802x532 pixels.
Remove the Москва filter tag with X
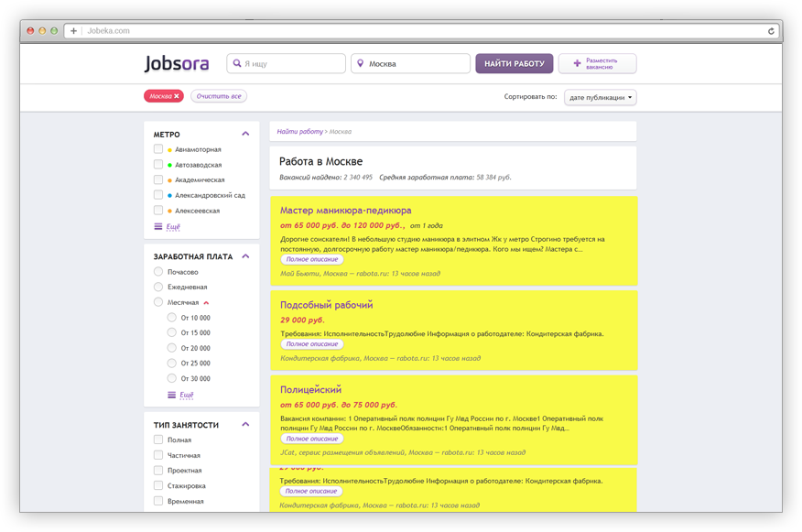point(177,96)
